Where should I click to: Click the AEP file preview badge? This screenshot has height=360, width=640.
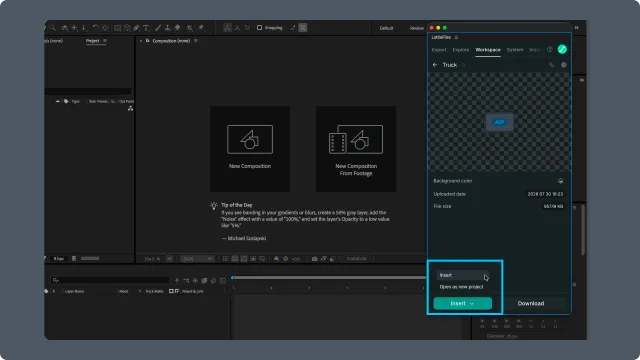point(499,122)
